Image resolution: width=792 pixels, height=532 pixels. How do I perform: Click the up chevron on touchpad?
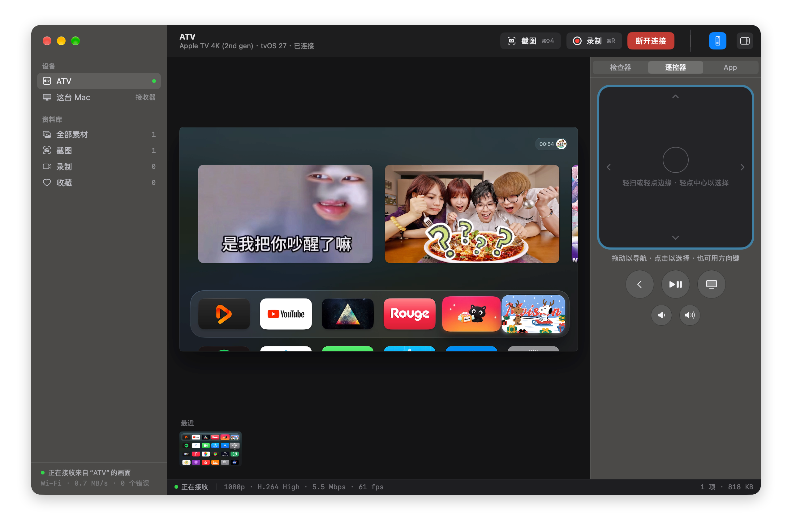click(675, 97)
